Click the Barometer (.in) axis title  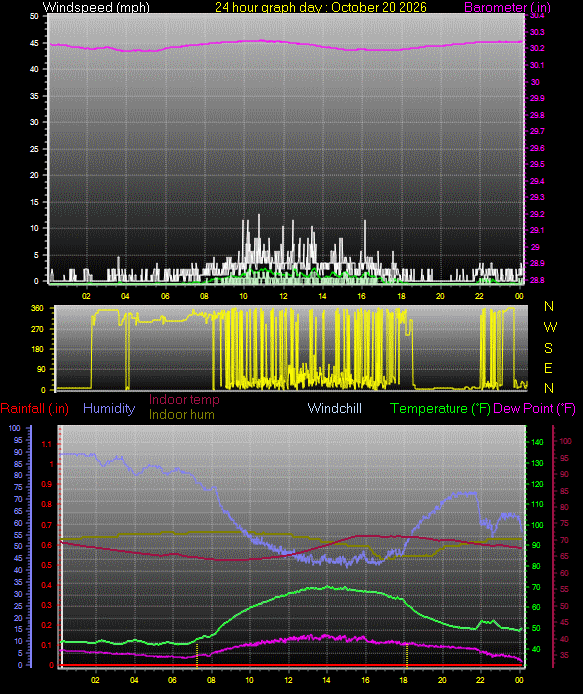tap(507, 8)
